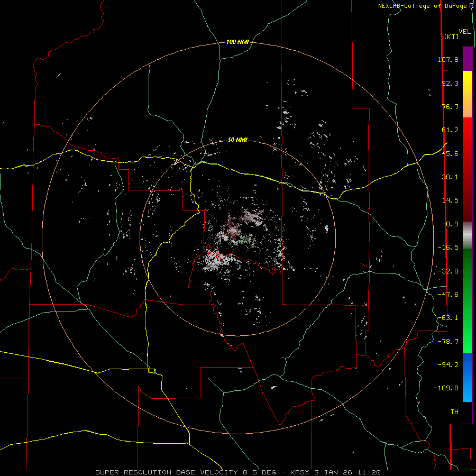The height and width of the screenshot is (476, 476).
Task: Click the 0.5 DEG elevation text
Action: (259, 472)
